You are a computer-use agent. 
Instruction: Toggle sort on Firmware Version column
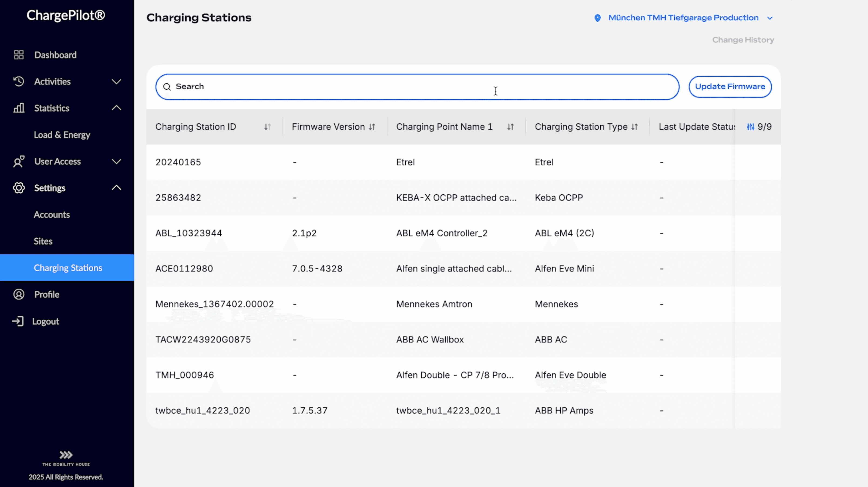(x=372, y=127)
